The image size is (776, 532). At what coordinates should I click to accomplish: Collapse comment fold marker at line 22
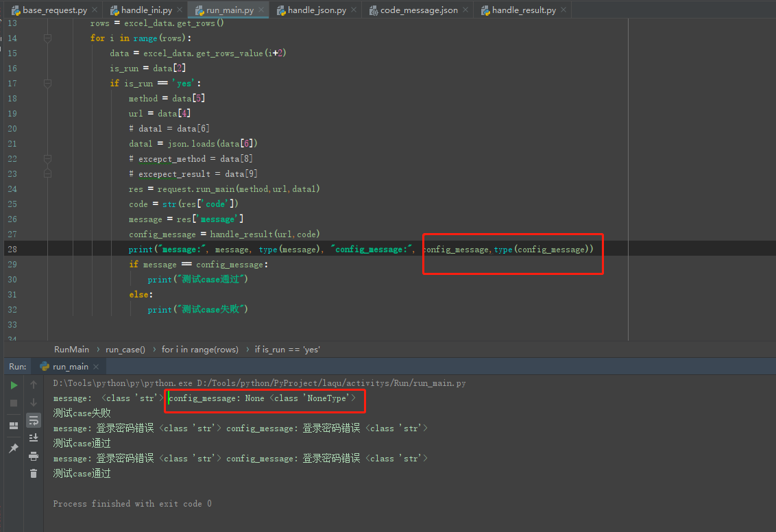click(47, 159)
